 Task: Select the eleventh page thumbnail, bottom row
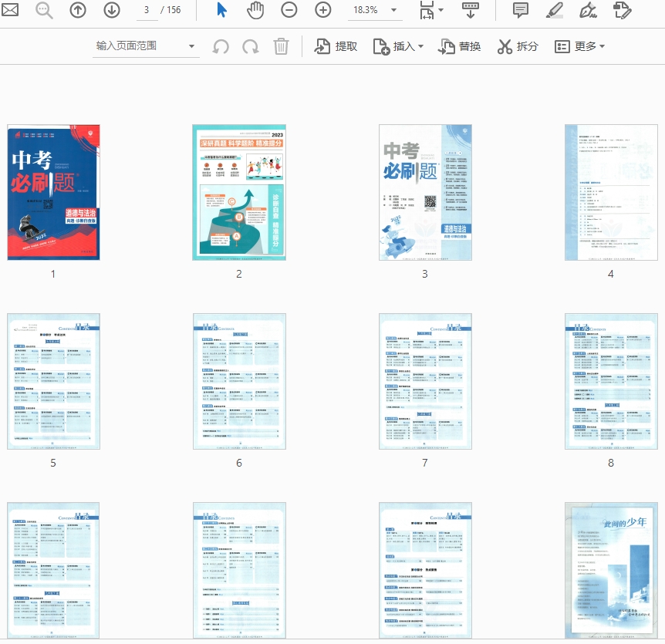pyautogui.click(x=425, y=570)
